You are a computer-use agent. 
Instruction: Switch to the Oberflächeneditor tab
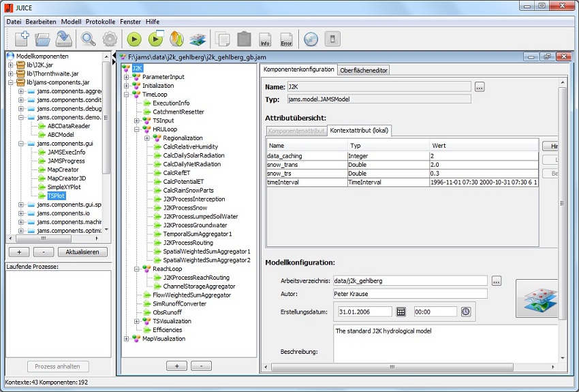[364, 69]
